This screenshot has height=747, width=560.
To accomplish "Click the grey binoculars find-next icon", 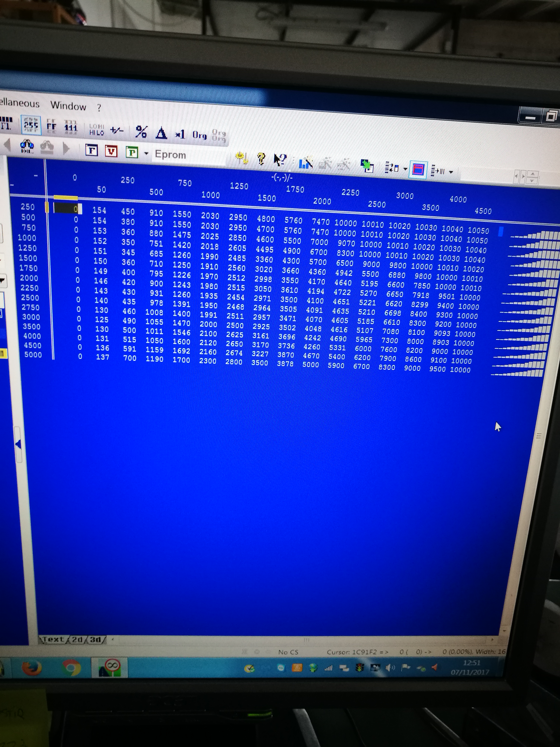I will [x=47, y=147].
